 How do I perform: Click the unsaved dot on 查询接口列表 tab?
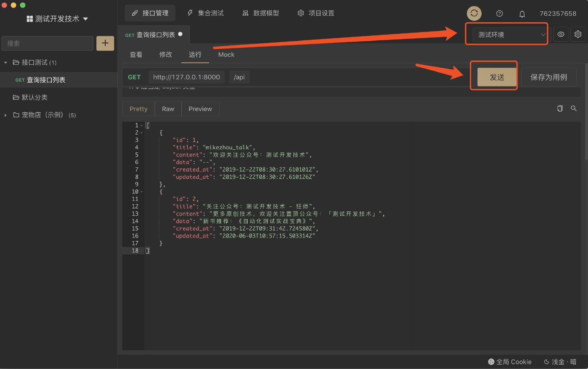(180, 34)
